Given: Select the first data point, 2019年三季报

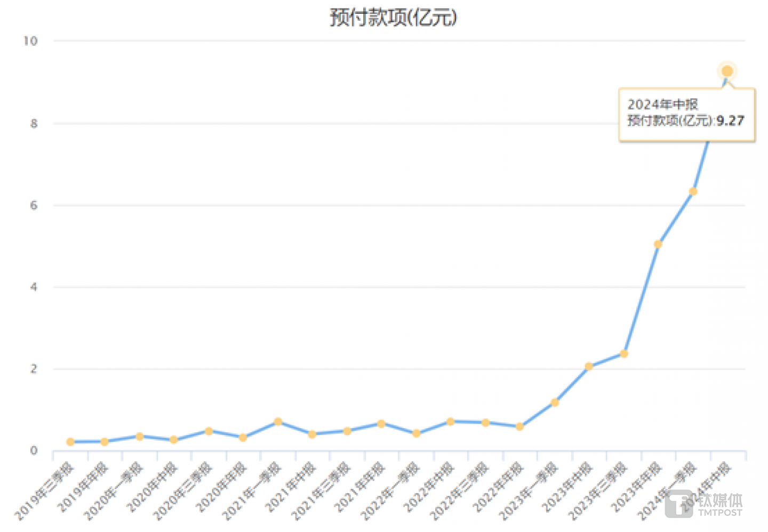Looking at the screenshot, I should pyautogui.click(x=70, y=442).
